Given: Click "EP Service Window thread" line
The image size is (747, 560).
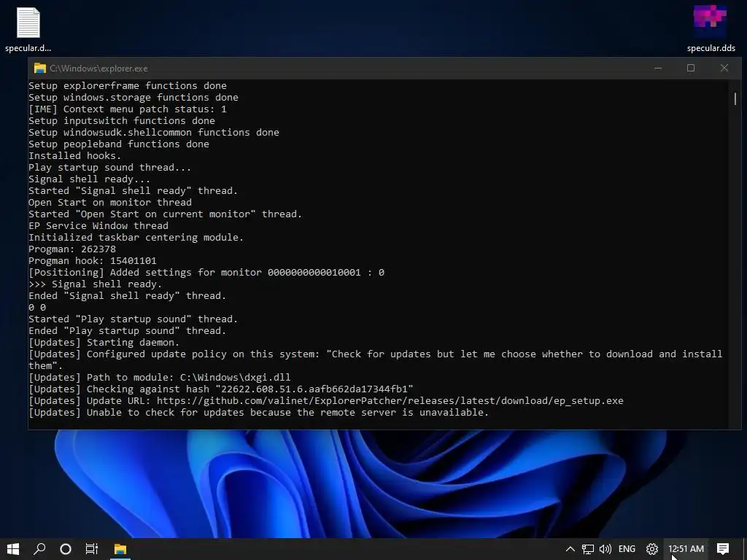Looking at the screenshot, I should point(98,226).
